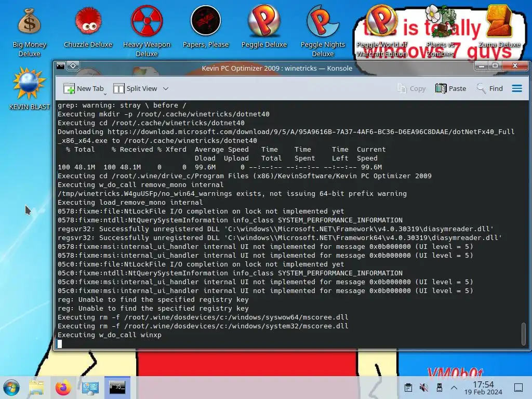Open the file manager from taskbar
532x399 pixels.
coord(36,388)
